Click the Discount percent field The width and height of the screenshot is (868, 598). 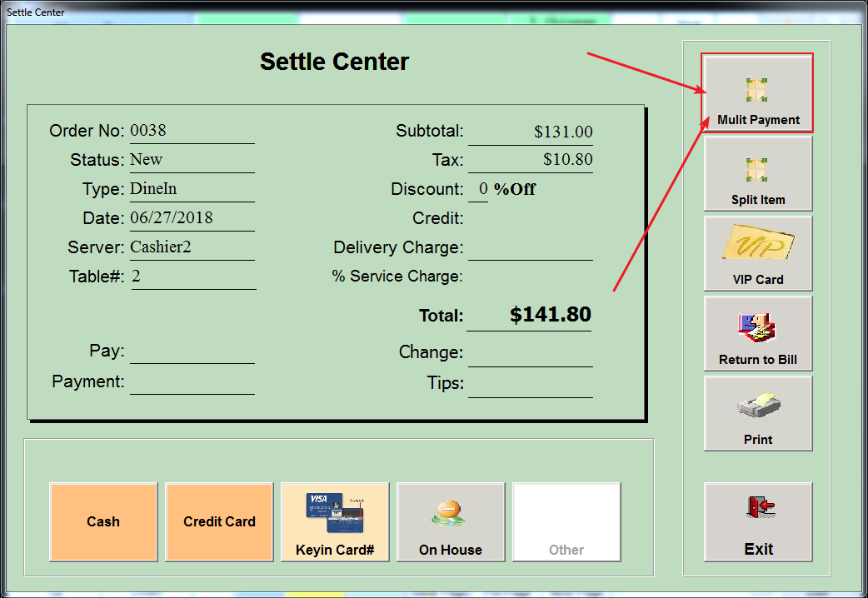pyautogui.click(x=478, y=189)
